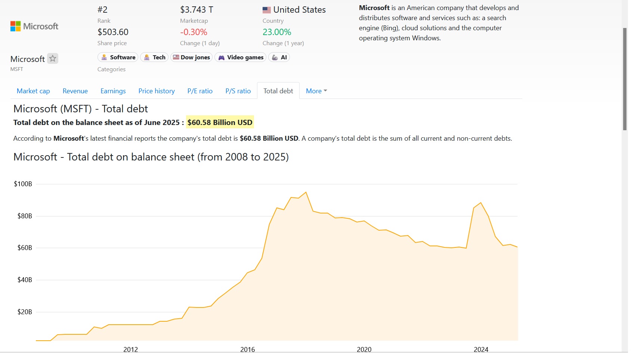Click the $40B axis label on chart
Viewport: 644px width, 353px height.
pyautogui.click(x=25, y=280)
